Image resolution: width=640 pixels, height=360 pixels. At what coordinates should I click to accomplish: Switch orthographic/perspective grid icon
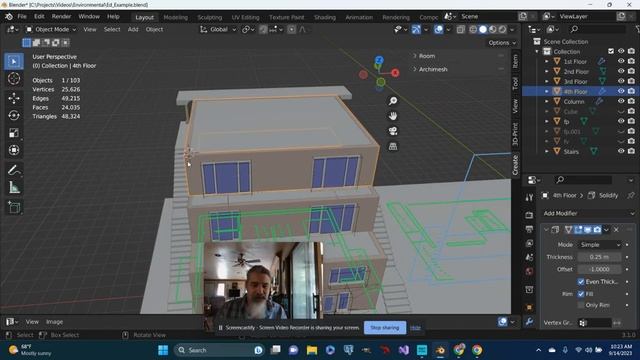click(393, 146)
